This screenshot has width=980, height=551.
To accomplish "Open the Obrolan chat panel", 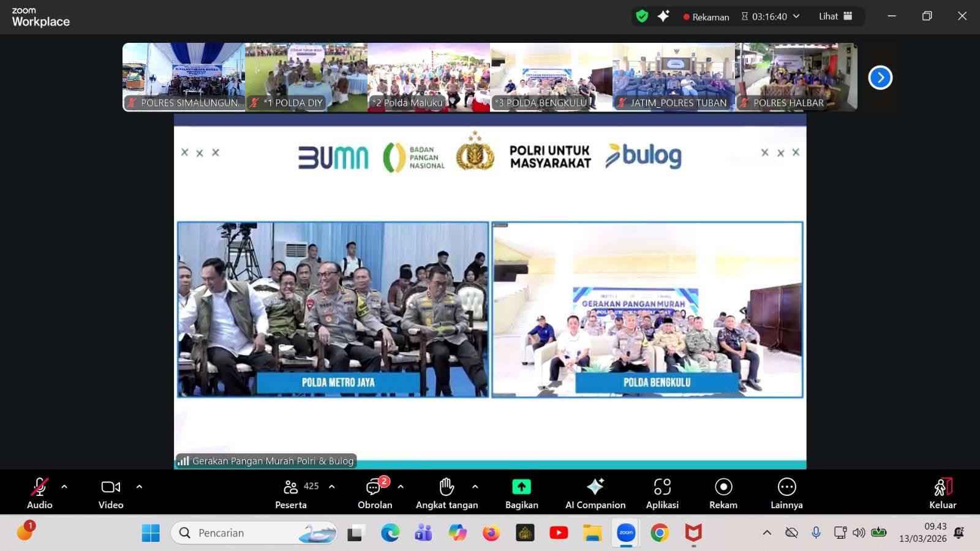I will pos(375,493).
